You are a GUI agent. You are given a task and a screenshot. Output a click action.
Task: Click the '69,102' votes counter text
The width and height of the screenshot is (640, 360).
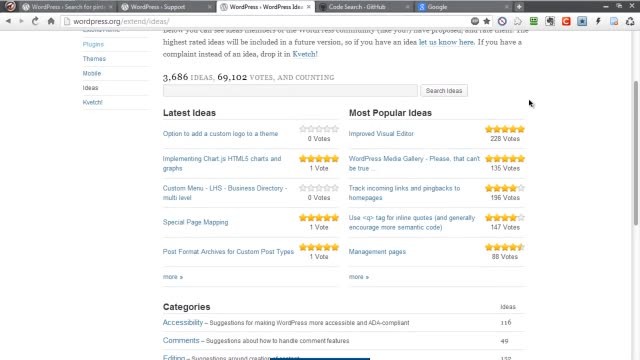232,77
